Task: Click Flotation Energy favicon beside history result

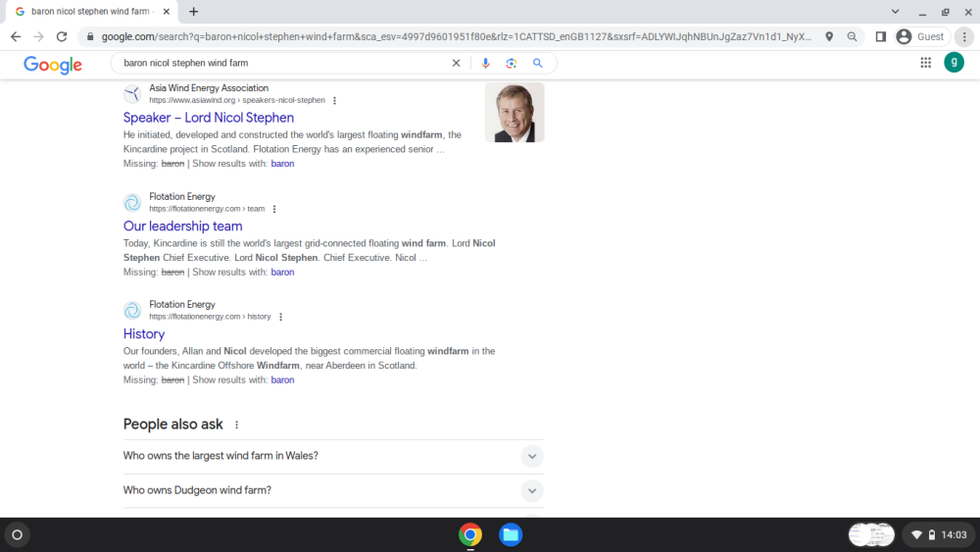Action: point(132,310)
